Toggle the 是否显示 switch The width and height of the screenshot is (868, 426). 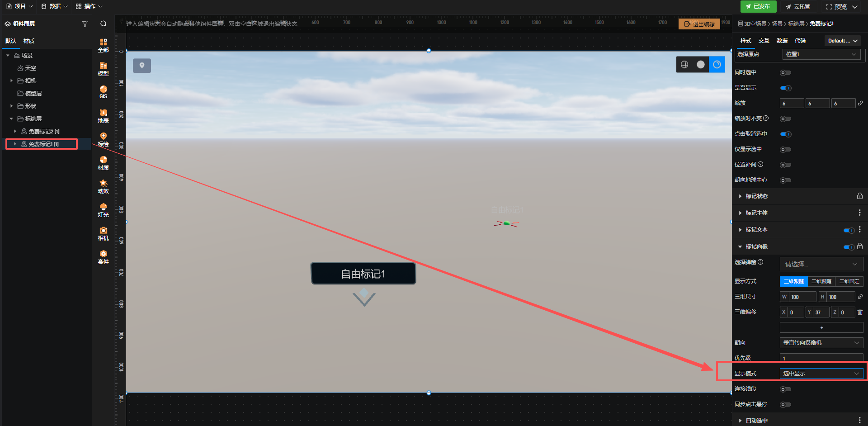786,88
